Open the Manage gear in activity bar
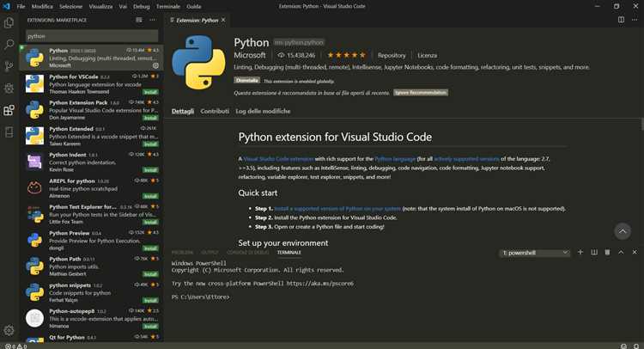The height and width of the screenshot is (349, 644). pyautogui.click(x=9, y=330)
